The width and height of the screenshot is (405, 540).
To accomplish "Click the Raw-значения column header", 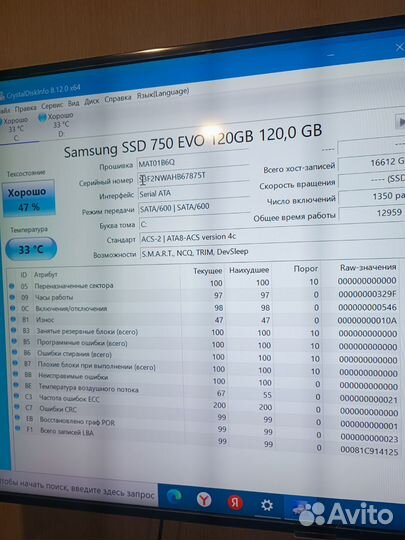I will (x=368, y=267).
